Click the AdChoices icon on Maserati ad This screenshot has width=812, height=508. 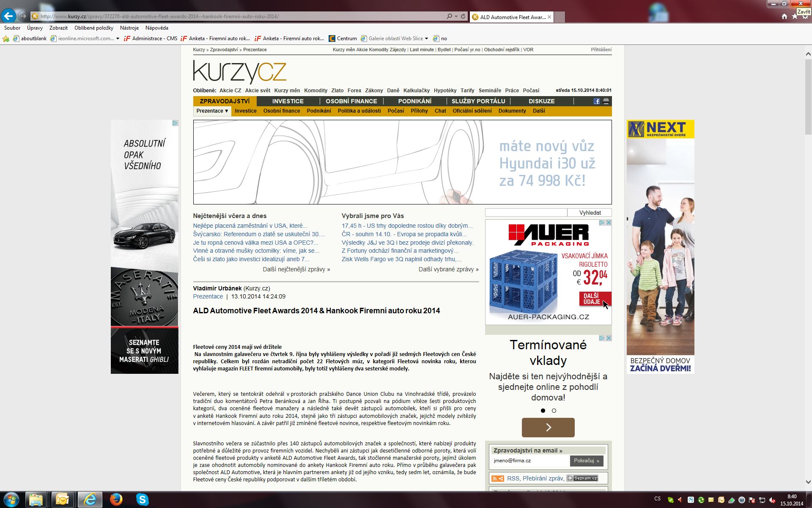pyautogui.click(x=175, y=123)
